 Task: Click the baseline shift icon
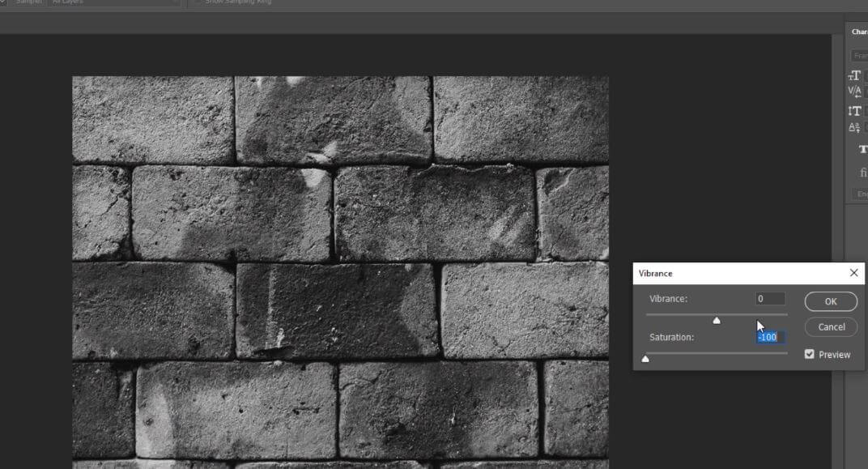click(x=855, y=127)
